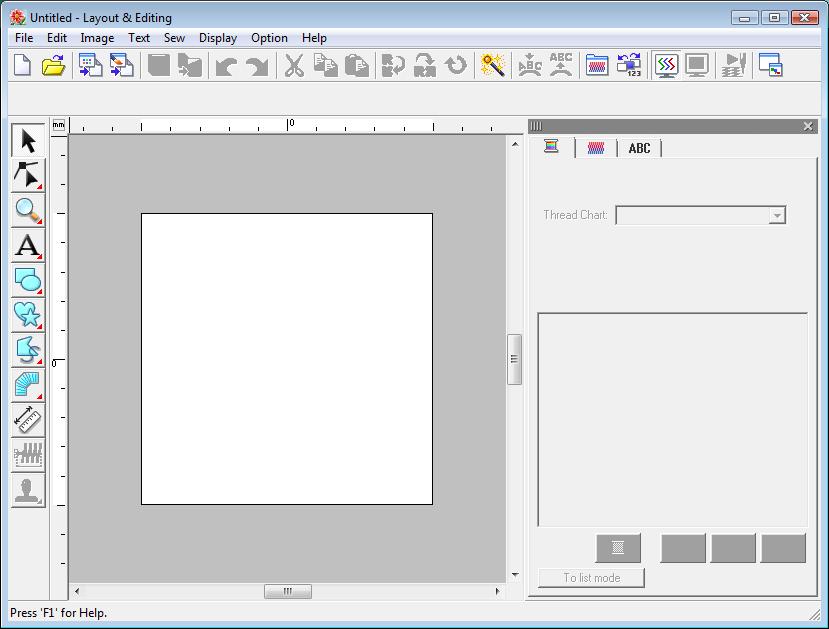Toggle the Stitch view monitor icon

(666, 65)
